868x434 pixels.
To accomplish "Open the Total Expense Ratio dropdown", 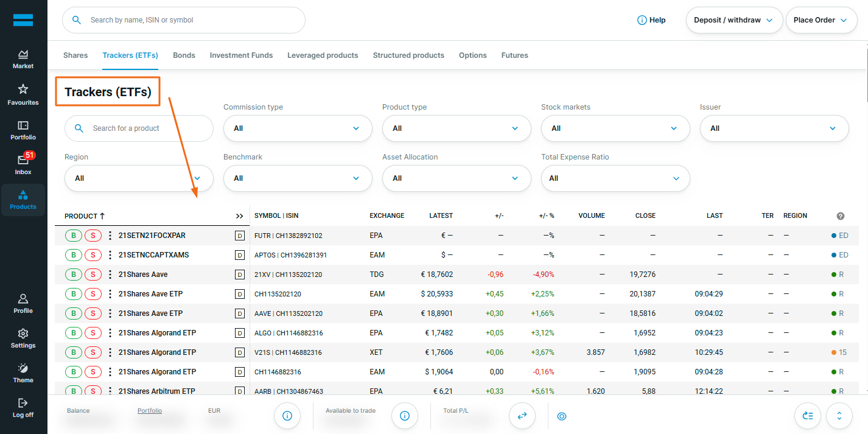I will coord(615,178).
